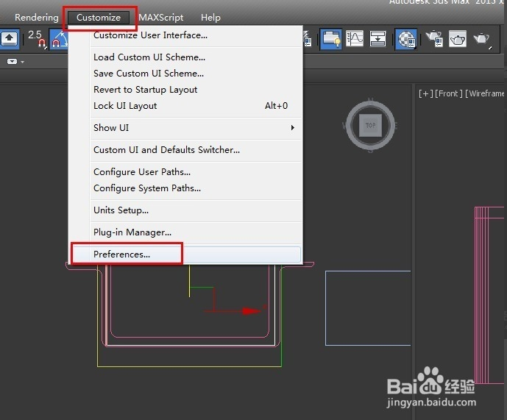Choose Customize User Interface...
Screen dimensions: 507x420
click(x=185, y=35)
